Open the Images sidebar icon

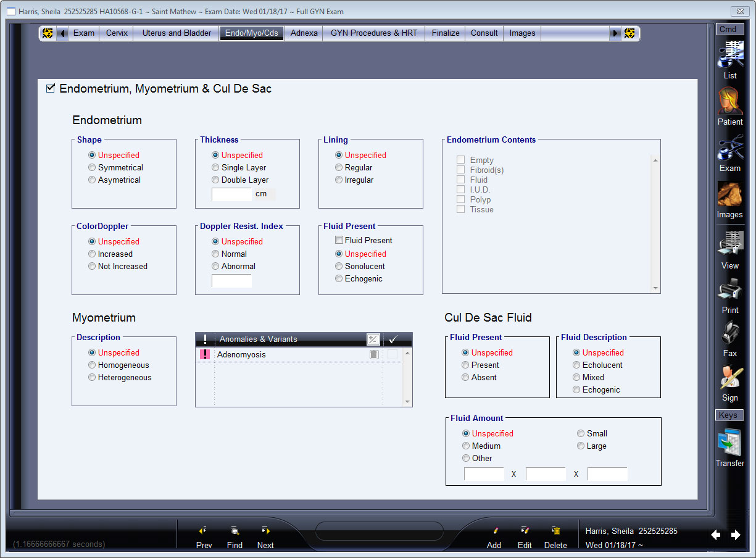click(x=730, y=194)
